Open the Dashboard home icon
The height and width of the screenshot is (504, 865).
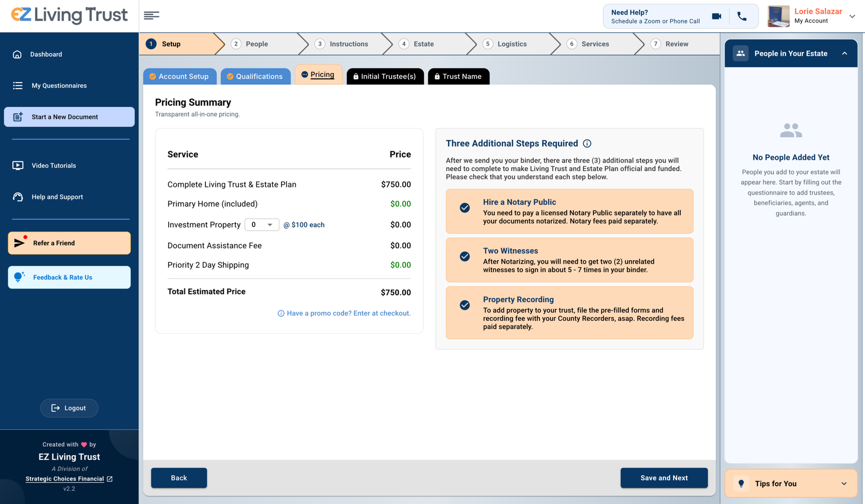coord(17,55)
